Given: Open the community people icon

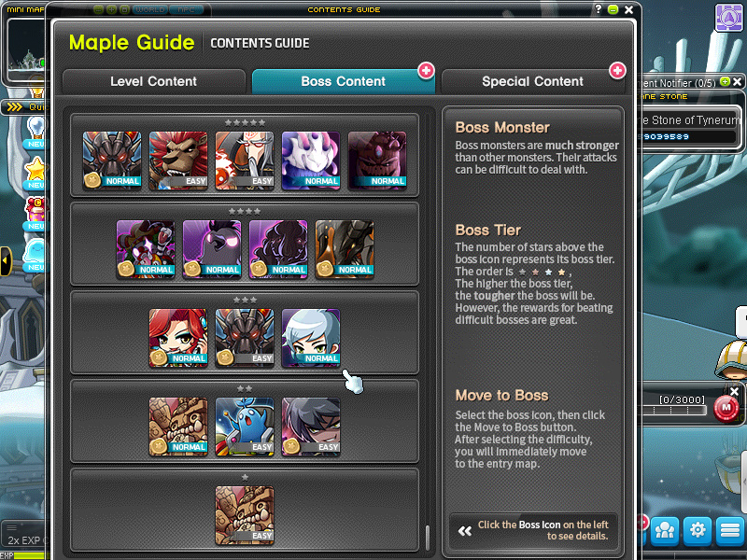Looking at the screenshot, I should [665, 530].
